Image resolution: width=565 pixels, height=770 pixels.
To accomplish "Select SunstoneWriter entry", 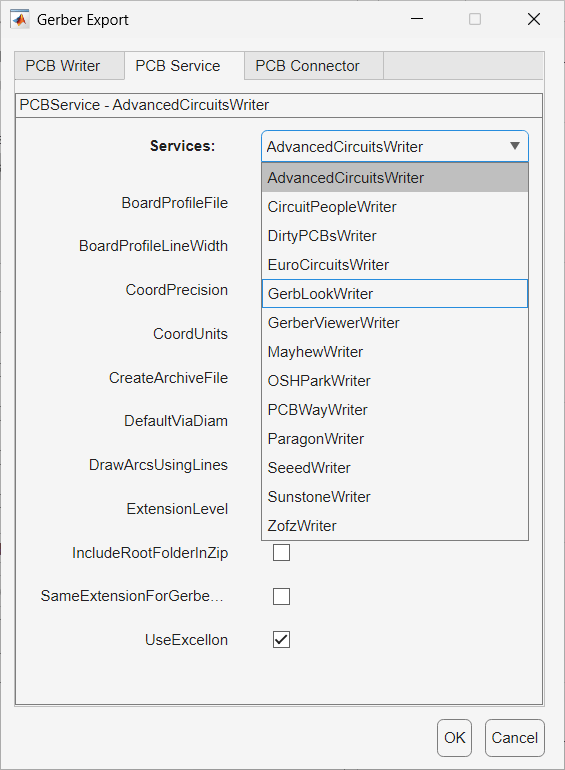I will [395, 496].
